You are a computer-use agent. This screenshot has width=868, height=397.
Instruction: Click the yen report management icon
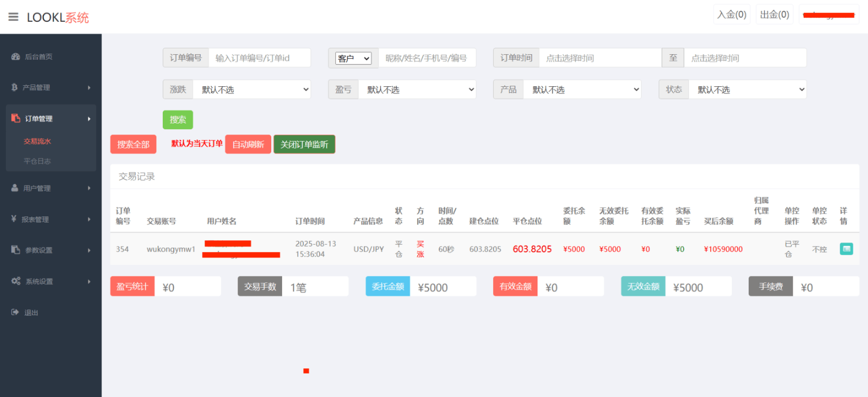coord(14,219)
